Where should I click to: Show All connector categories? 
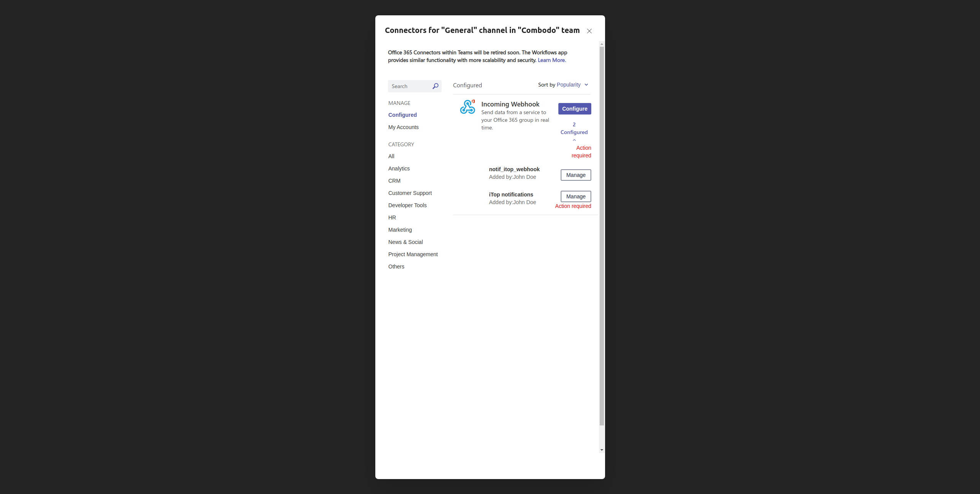pos(391,156)
